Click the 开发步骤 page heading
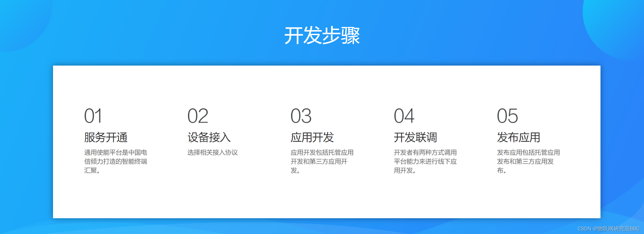Image resolution: width=644 pixels, height=234 pixels. (322, 35)
